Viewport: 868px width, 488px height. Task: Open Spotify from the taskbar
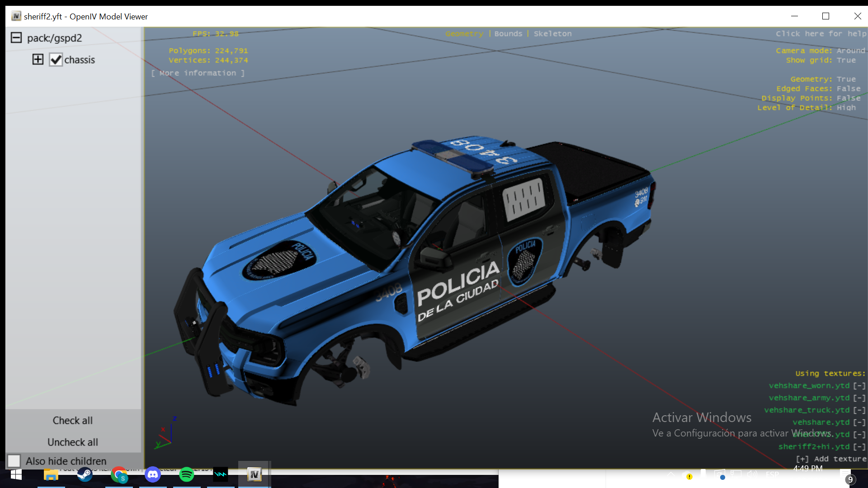coord(186,474)
